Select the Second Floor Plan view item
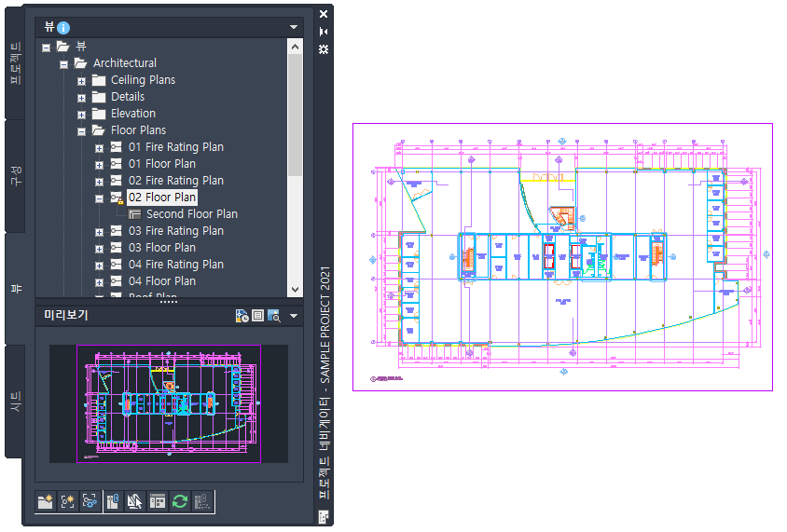The image size is (787, 532). [192, 214]
